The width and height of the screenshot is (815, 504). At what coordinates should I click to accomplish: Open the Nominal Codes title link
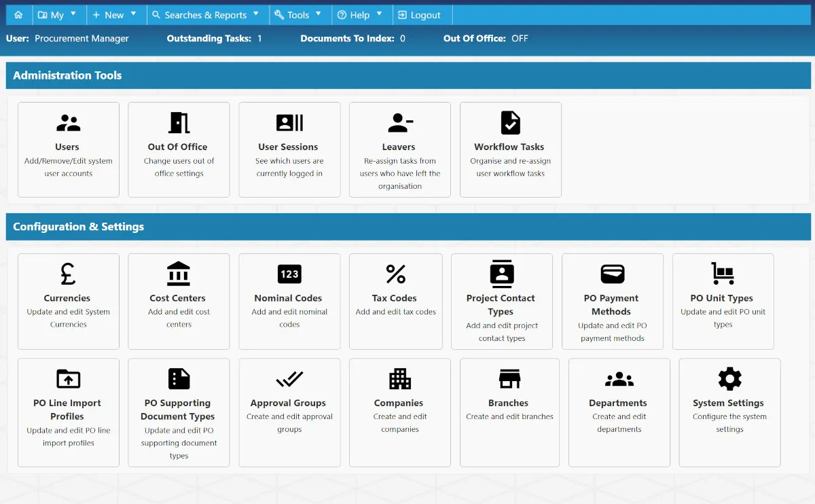coord(289,298)
